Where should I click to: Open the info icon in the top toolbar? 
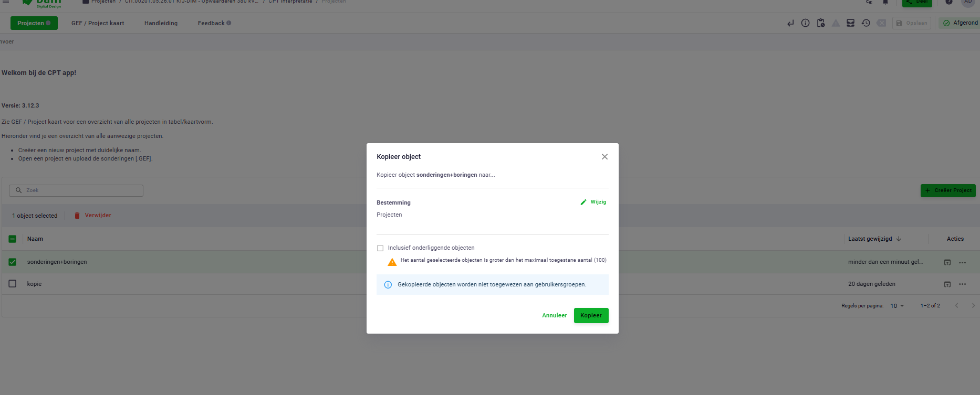click(805, 23)
